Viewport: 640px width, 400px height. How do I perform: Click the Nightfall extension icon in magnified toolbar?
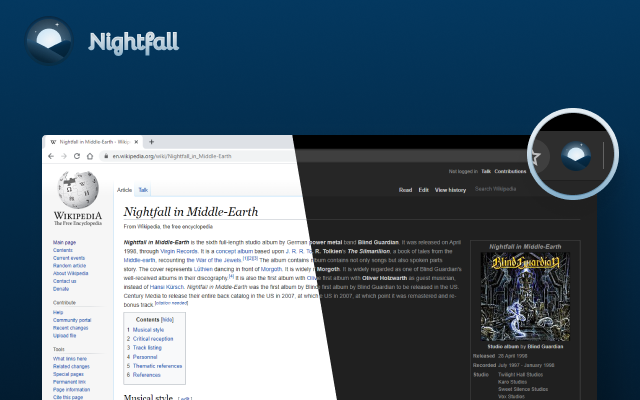[576, 156]
